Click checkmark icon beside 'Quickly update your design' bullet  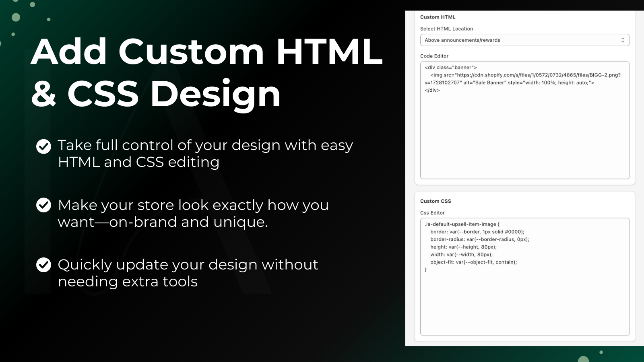tap(43, 265)
